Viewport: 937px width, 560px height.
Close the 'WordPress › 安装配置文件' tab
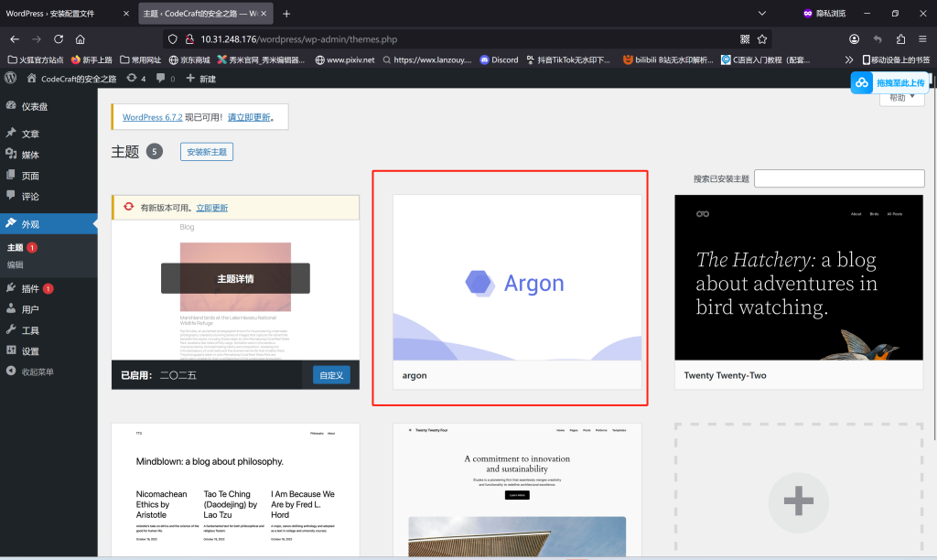pyautogui.click(x=126, y=14)
